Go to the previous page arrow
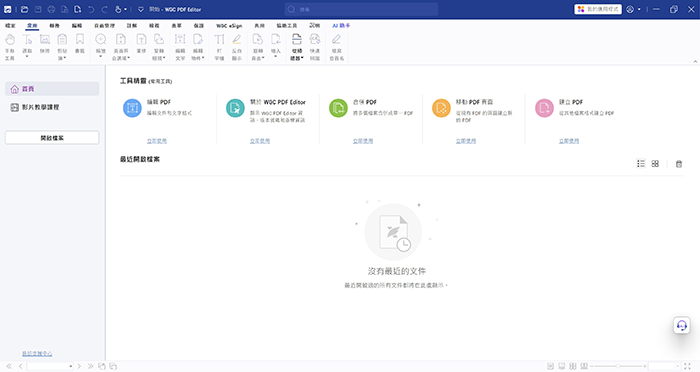The height and width of the screenshot is (372, 700). click(21, 366)
